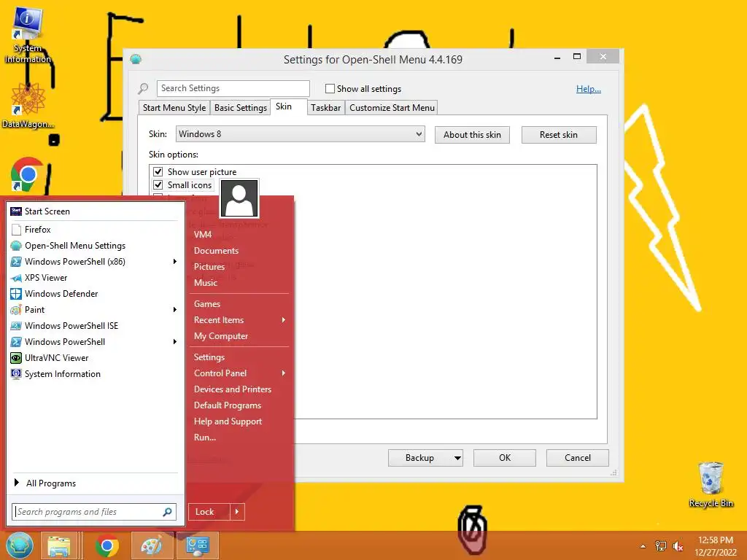
Task: Uncheck Small icons option
Action: point(158,184)
